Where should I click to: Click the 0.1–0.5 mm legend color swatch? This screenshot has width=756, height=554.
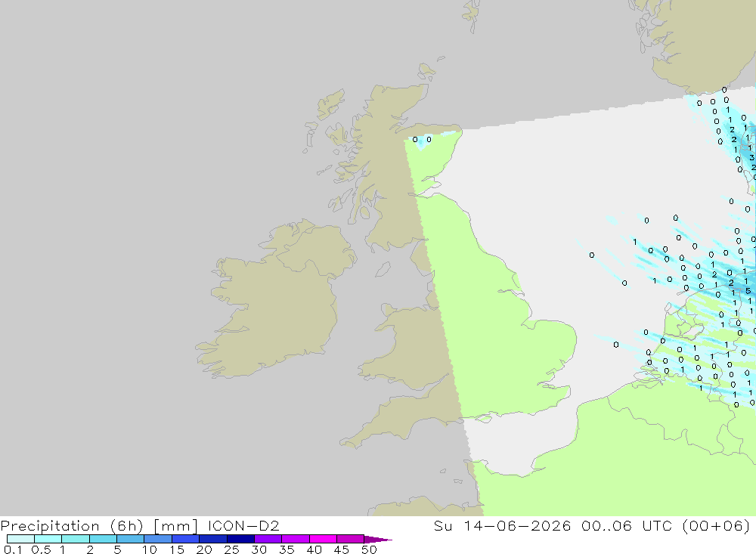point(20,539)
